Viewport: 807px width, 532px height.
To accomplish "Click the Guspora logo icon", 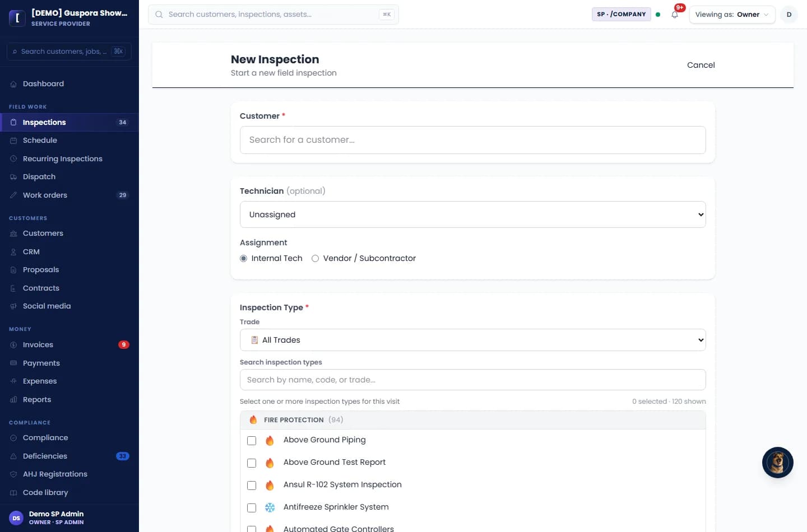I will point(17,18).
